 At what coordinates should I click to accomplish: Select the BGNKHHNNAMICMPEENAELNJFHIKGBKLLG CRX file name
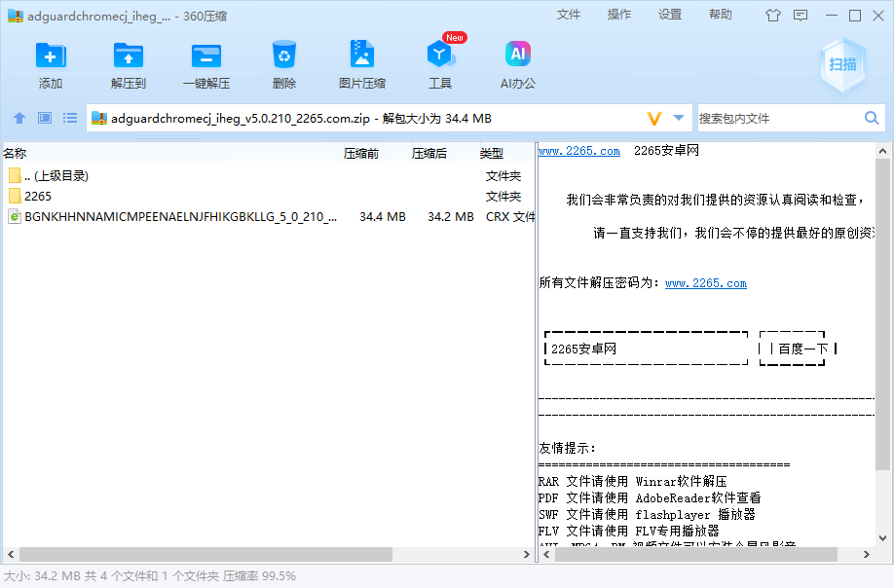pyautogui.click(x=181, y=216)
